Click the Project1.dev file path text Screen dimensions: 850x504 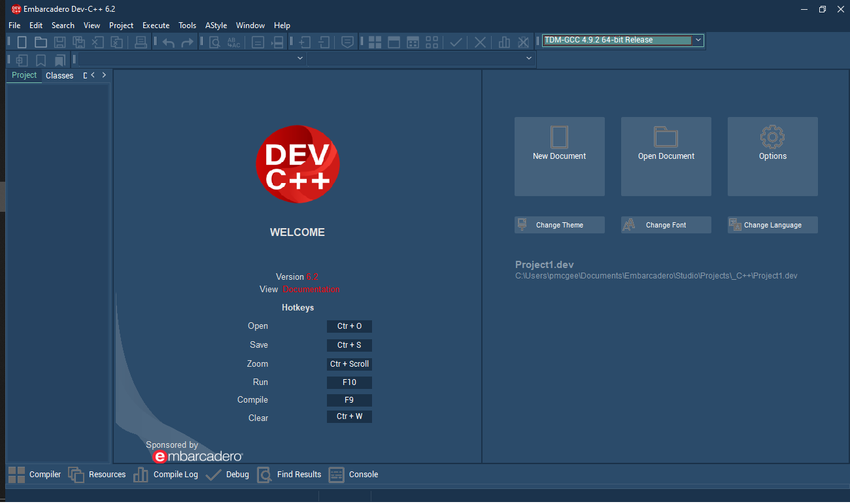coord(656,276)
